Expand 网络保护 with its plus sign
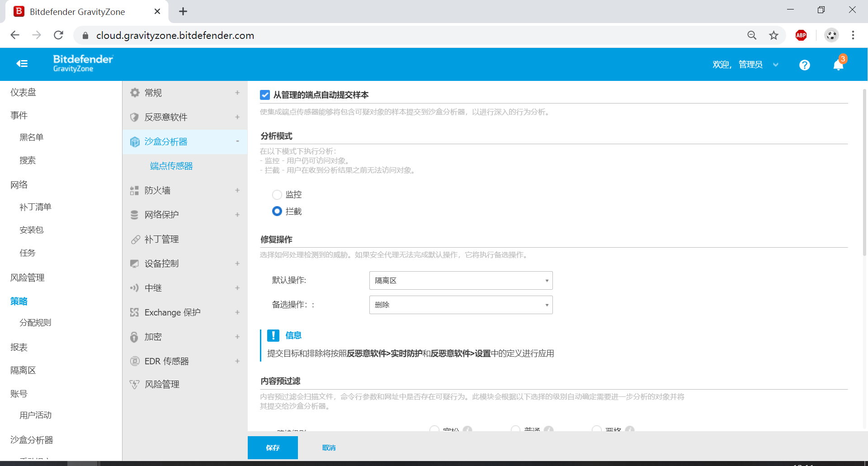 [237, 215]
